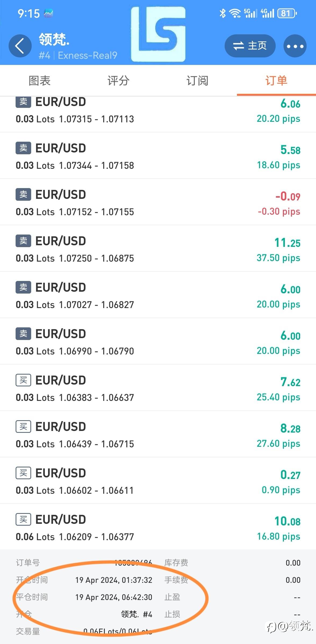Screen dimensions: 316x644
Task: Tap the LS logo image in header
Action: [158, 34]
